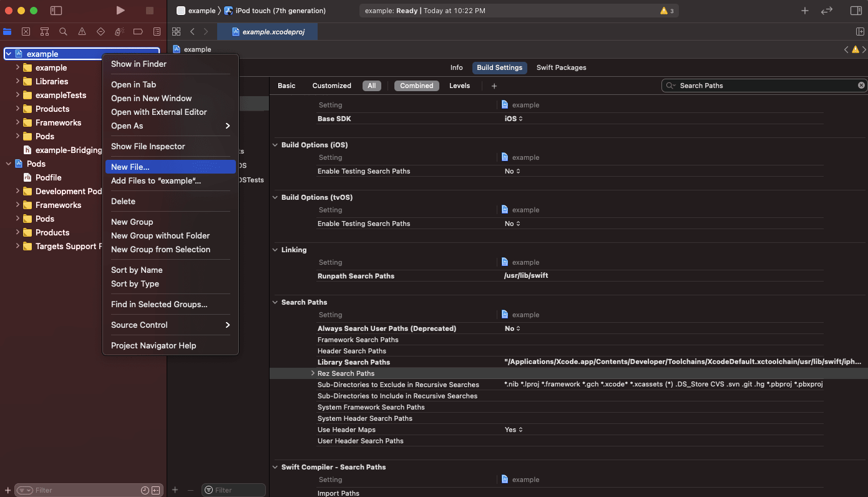This screenshot has height=497, width=868.
Task: Open Always Search User Paths No dropdown
Action: tap(512, 328)
